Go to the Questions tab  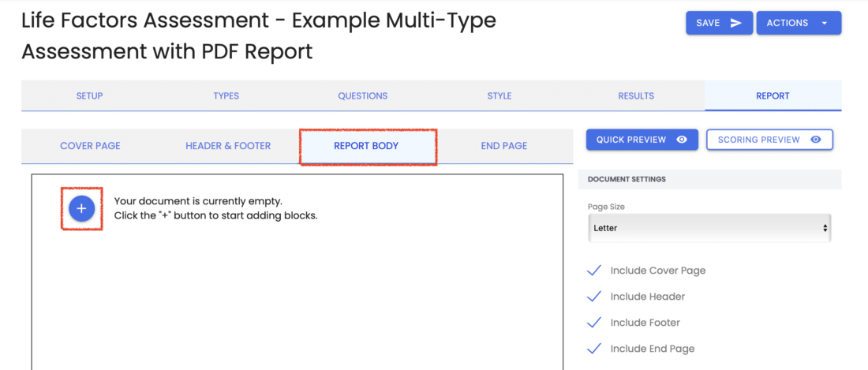[363, 95]
